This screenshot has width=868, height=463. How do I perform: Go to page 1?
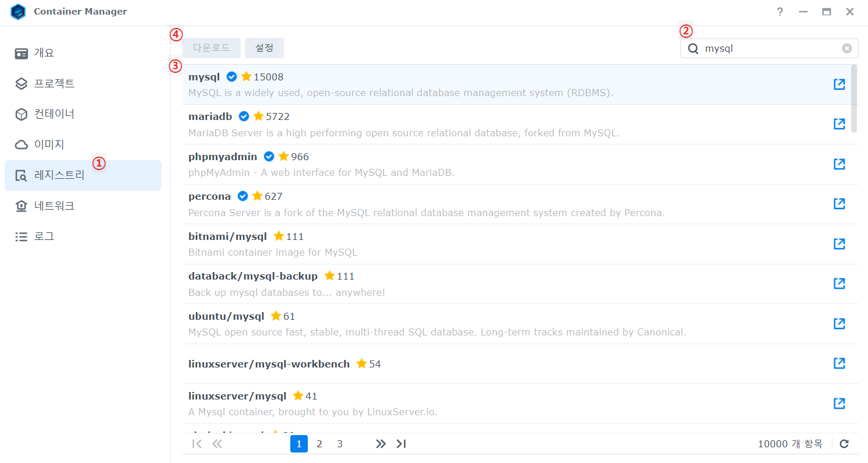pyautogui.click(x=299, y=444)
